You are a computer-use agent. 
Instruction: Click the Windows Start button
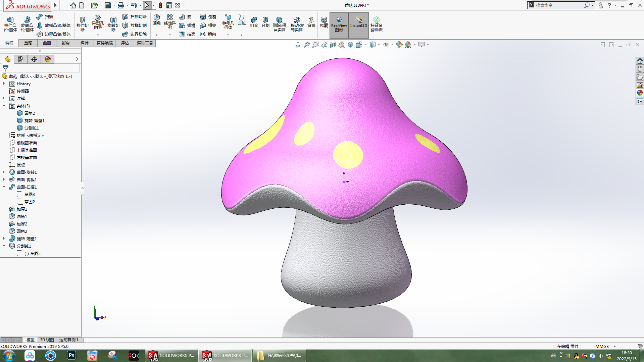(x=9, y=355)
